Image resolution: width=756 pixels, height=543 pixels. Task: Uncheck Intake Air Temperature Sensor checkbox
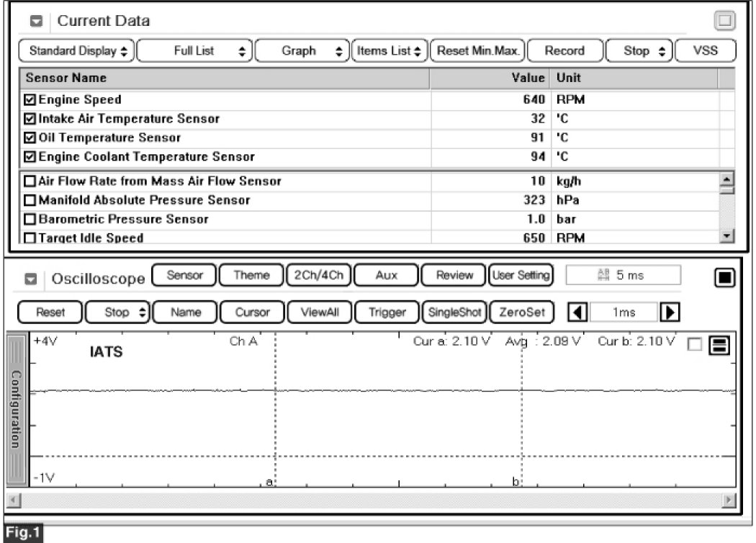click(x=30, y=119)
